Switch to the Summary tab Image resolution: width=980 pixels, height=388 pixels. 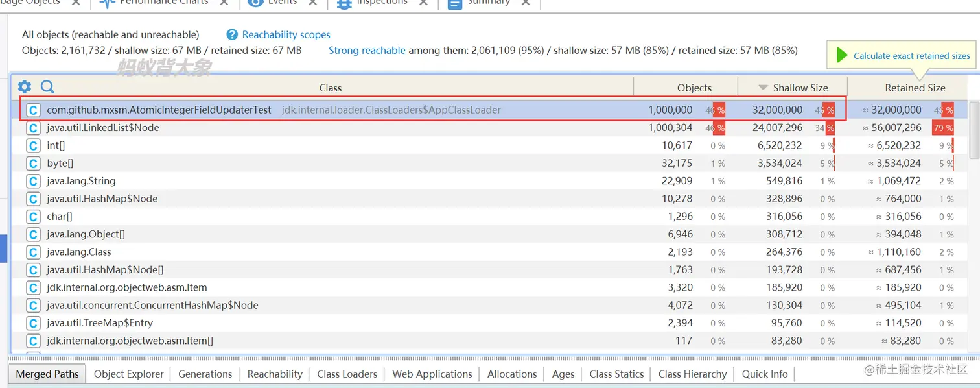(x=488, y=3)
